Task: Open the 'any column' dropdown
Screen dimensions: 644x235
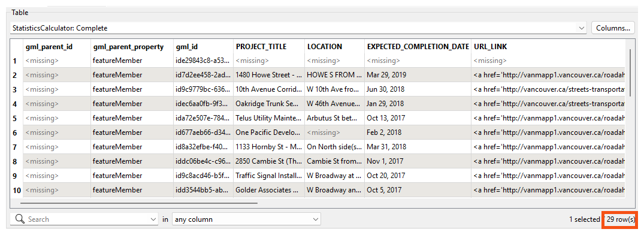Action: (x=246, y=219)
